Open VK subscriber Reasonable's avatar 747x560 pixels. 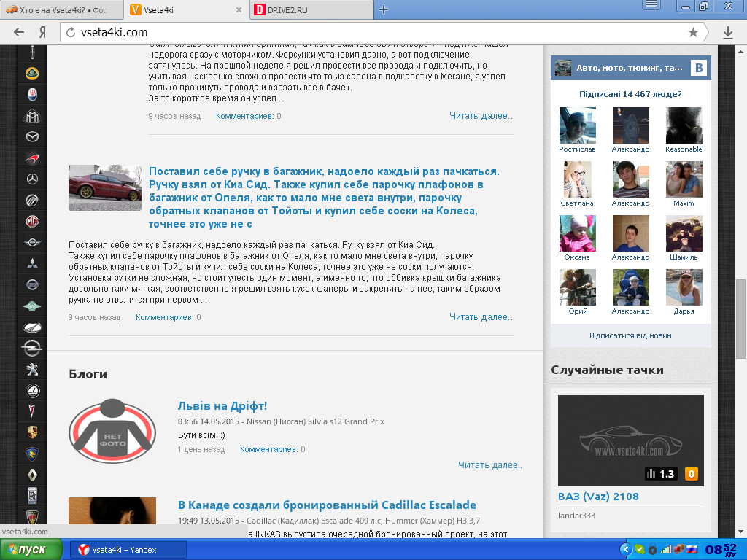(684, 125)
